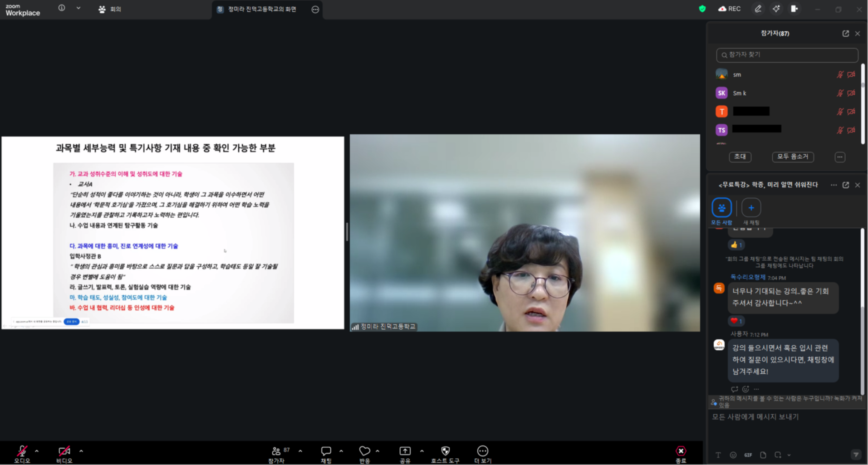
Task: Start video with the 비디오 camera icon
Action: (64, 451)
